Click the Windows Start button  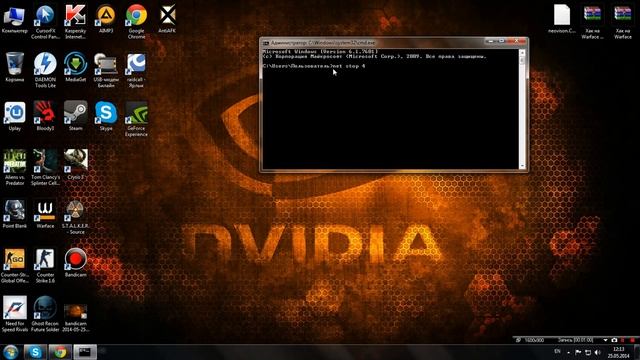[x=11, y=352]
